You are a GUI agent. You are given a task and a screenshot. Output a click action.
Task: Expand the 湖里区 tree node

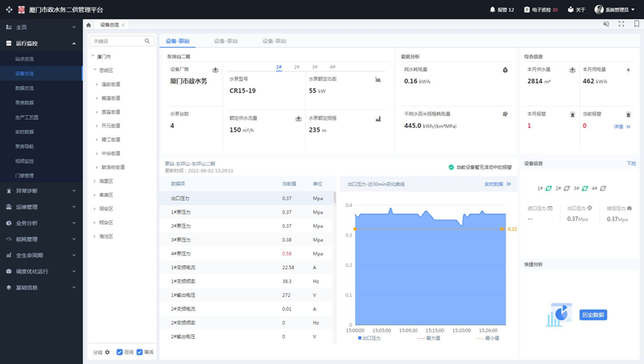(x=95, y=181)
